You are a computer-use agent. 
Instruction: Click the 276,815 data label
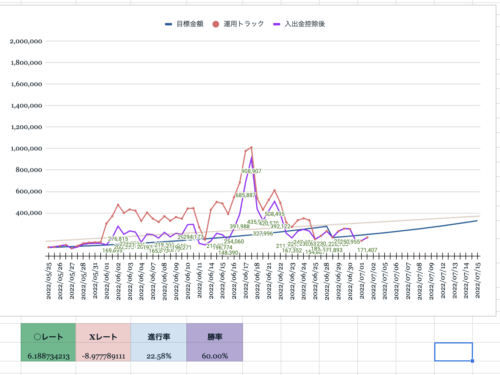(118, 239)
